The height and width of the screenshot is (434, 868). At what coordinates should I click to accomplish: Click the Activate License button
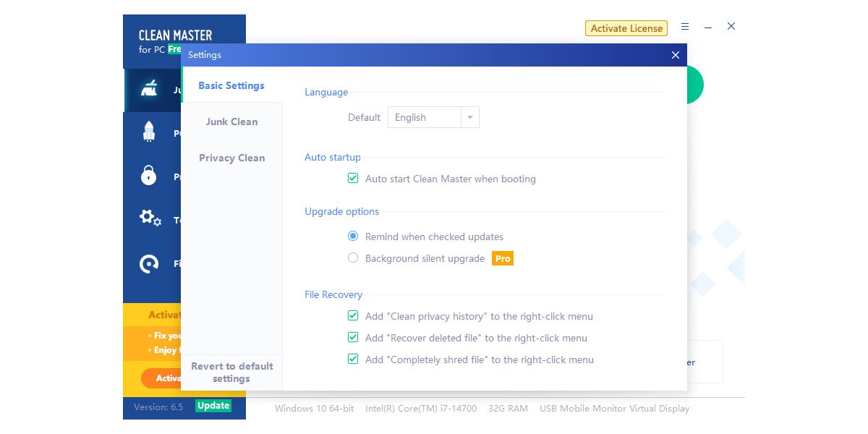[x=626, y=28]
